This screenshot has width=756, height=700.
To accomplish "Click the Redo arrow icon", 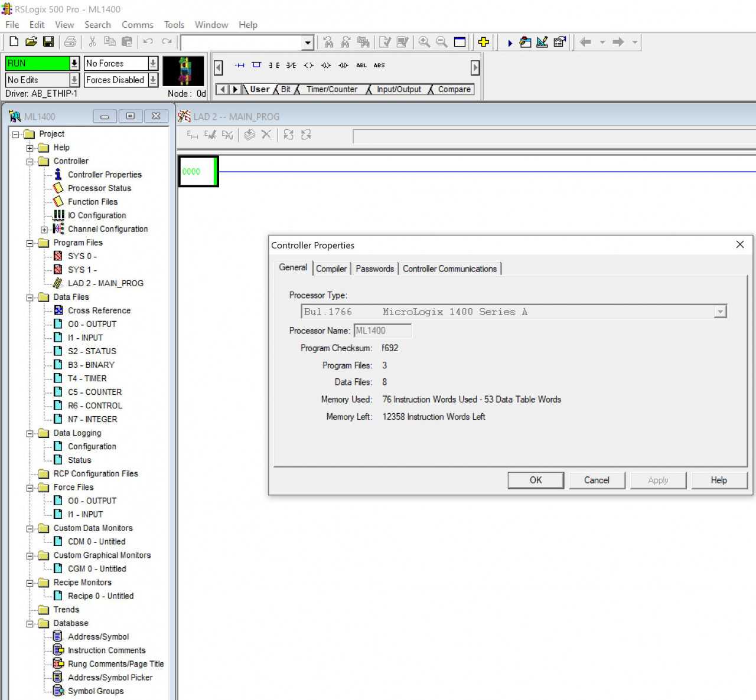I will point(167,42).
